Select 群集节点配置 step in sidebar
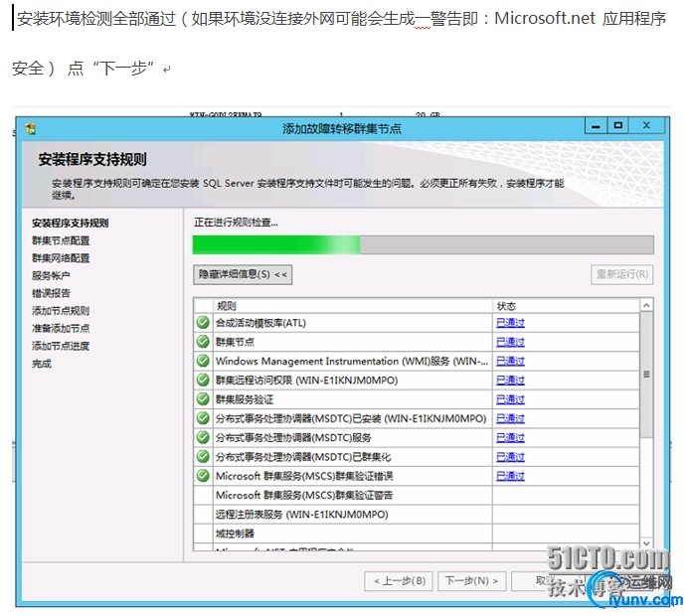The height and width of the screenshot is (616, 689). pyautogui.click(x=61, y=240)
